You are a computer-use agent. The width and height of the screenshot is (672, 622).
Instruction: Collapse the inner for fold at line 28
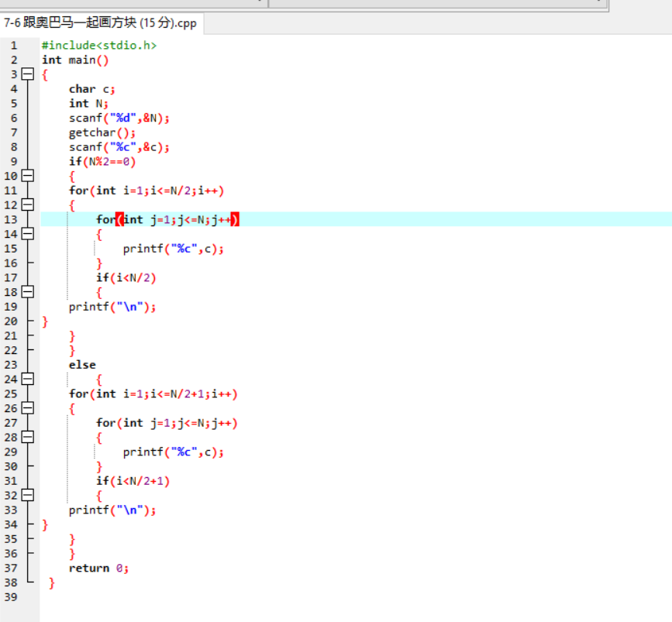point(27,438)
